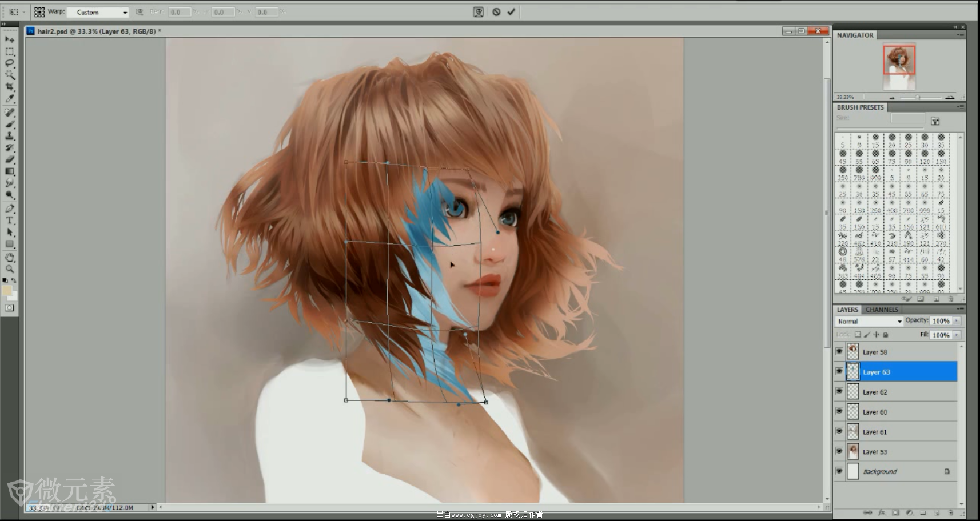Select the Gradient tool

pos(10,171)
